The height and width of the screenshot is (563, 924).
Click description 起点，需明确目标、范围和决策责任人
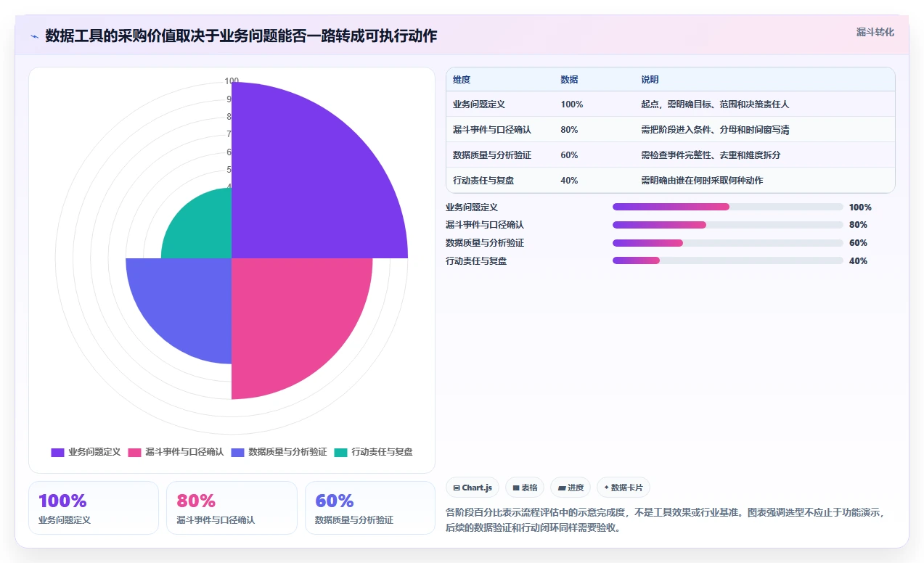pos(715,104)
